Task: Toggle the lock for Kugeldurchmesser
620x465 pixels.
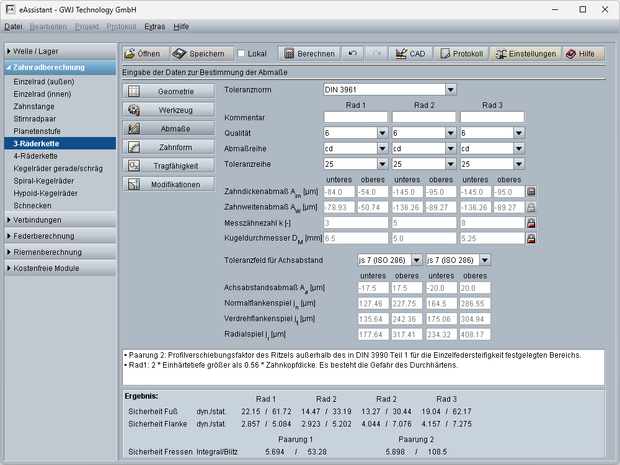Action: pyautogui.click(x=531, y=239)
